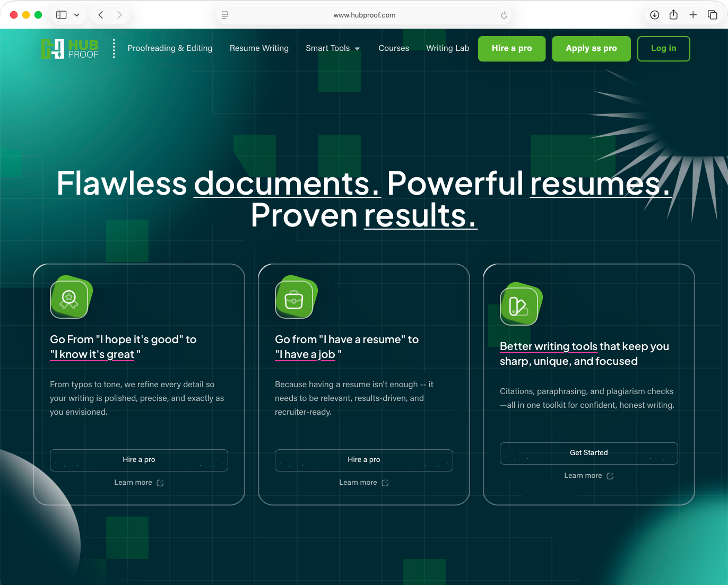This screenshot has height=585, width=728.
Task: Click the briefcase icon in resume card
Action: coord(294,300)
